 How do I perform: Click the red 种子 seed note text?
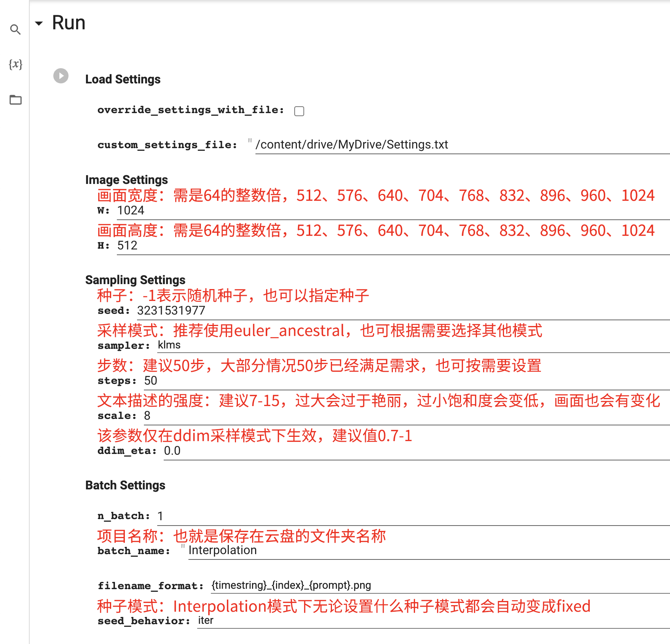[x=233, y=296]
